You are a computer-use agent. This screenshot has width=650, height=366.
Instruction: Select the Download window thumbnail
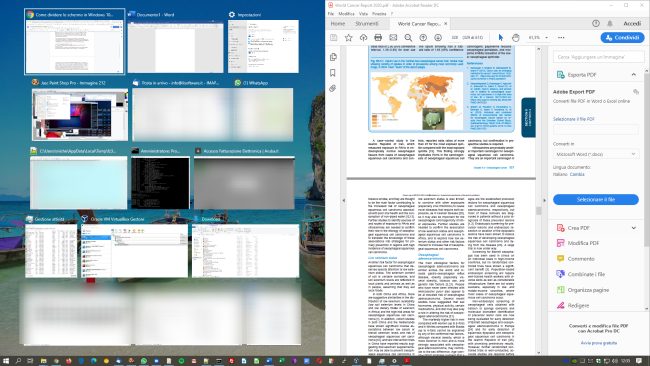[245, 247]
